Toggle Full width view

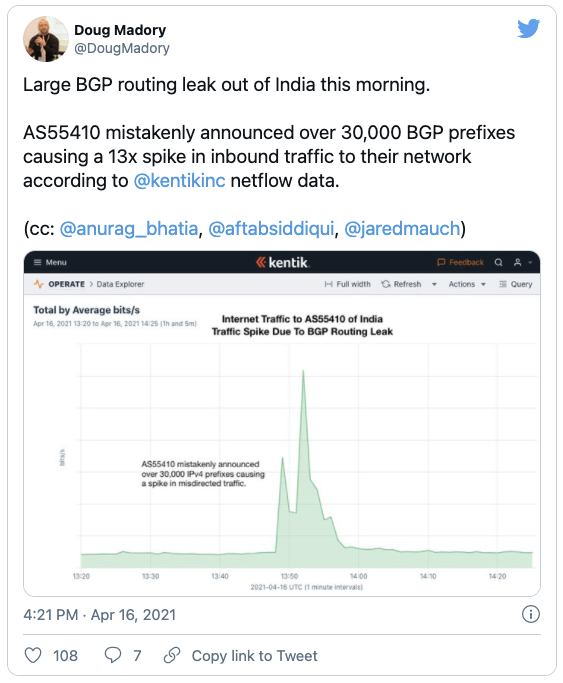coord(347,284)
